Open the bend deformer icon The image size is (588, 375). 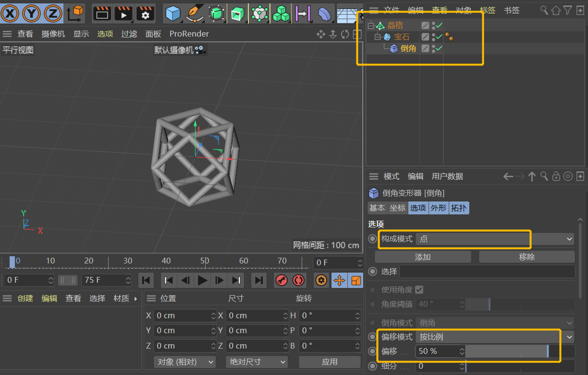click(325, 13)
